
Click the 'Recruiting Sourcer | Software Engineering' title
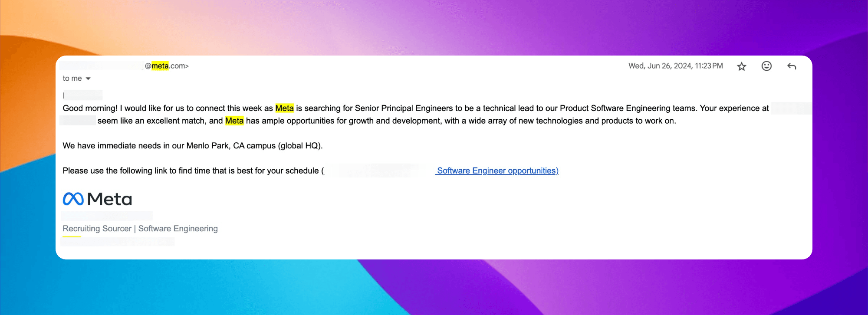coord(140,228)
